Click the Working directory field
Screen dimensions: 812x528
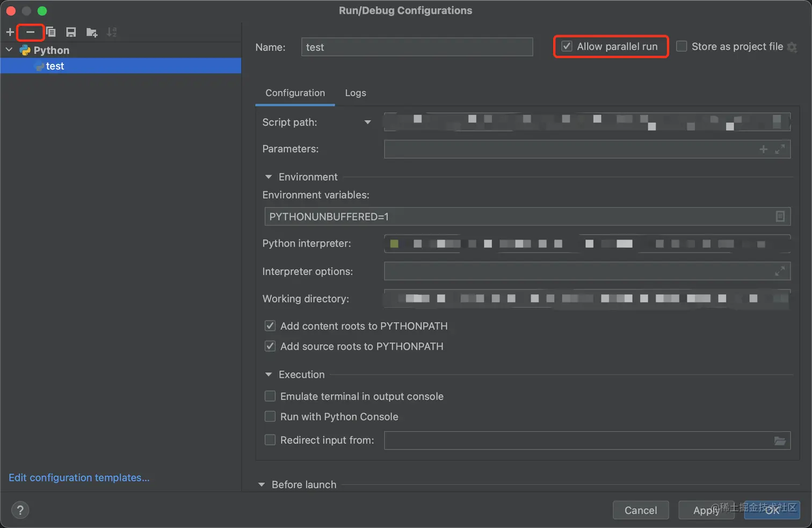pos(587,299)
